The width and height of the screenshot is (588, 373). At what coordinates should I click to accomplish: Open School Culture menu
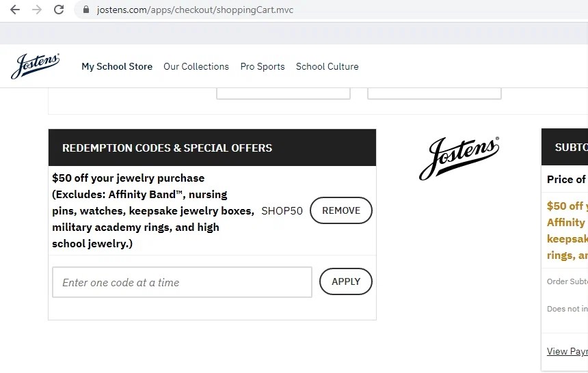(x=327, y=66)
